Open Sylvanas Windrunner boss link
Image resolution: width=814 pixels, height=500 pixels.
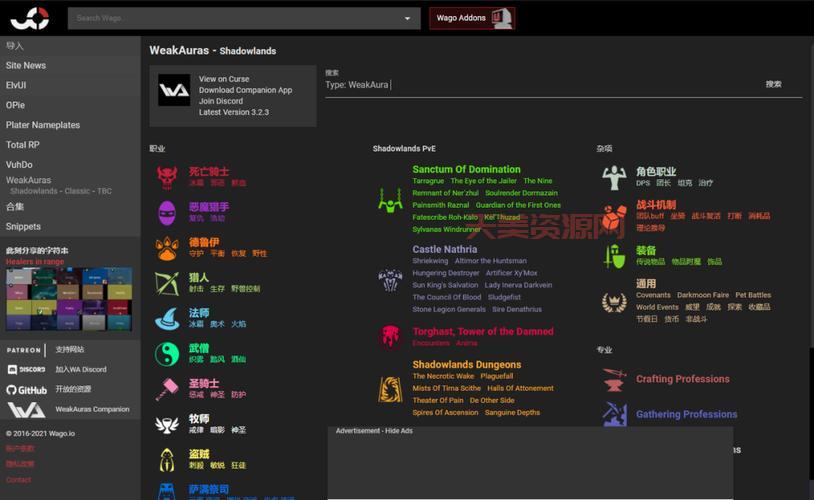[x=446, y=229]
